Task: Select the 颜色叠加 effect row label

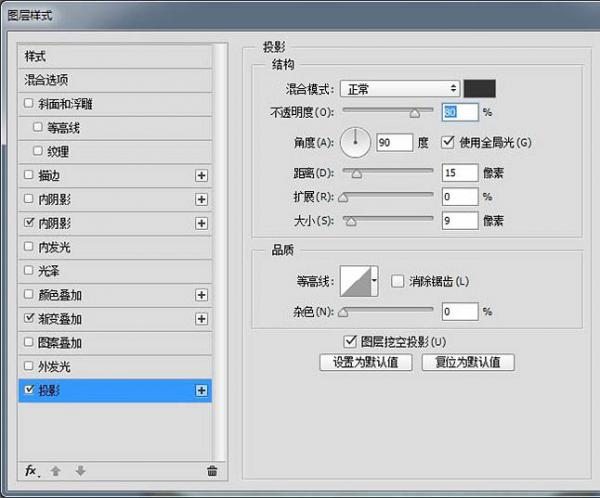Action: pyautogui.click(x=60, y=295)
